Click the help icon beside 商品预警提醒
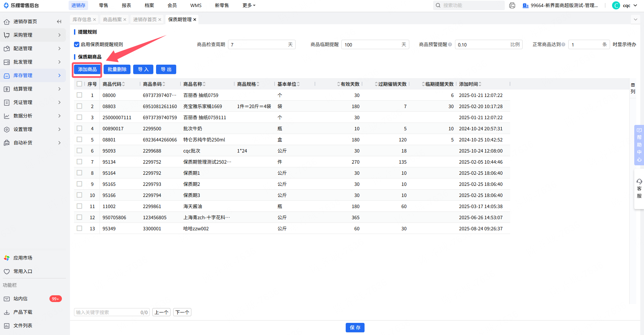This screenshot has width=644, height=335. pyautogui.click(x=450, y=44)
